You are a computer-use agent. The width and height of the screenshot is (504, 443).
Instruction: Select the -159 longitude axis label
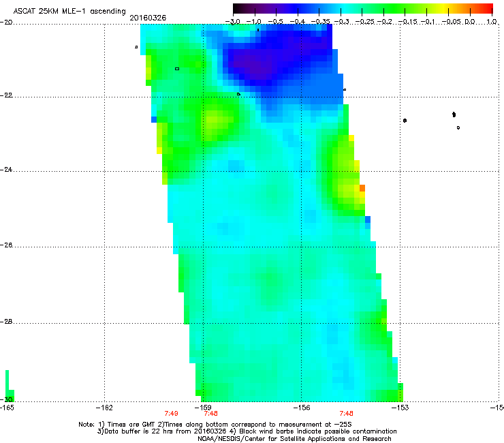pyautogui.click(x=203, y=408)
